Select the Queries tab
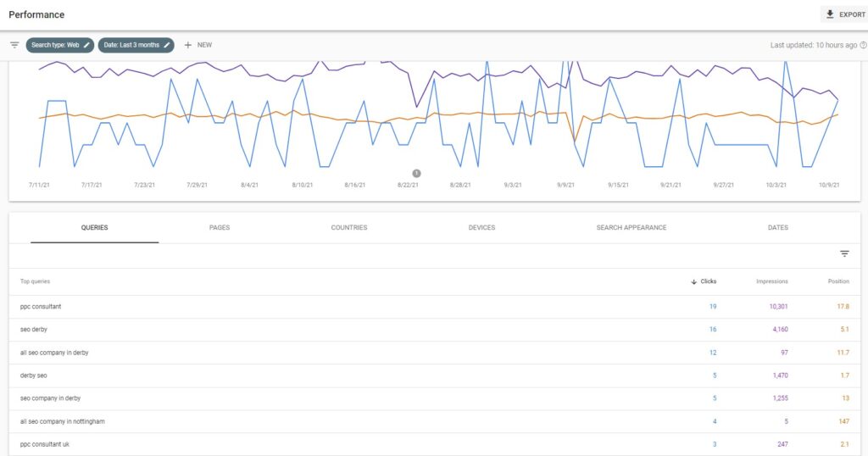The image size is (868, 456). coord(94,227)
